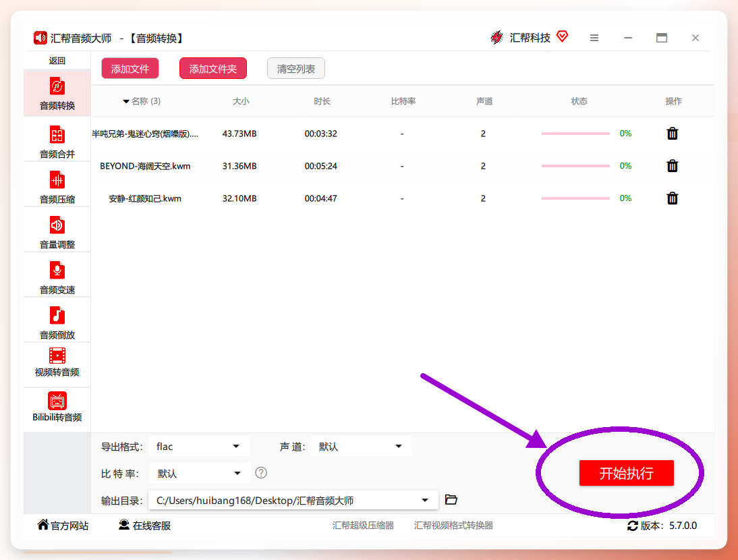Start conversion with 开始执行 button

(627, 473)
